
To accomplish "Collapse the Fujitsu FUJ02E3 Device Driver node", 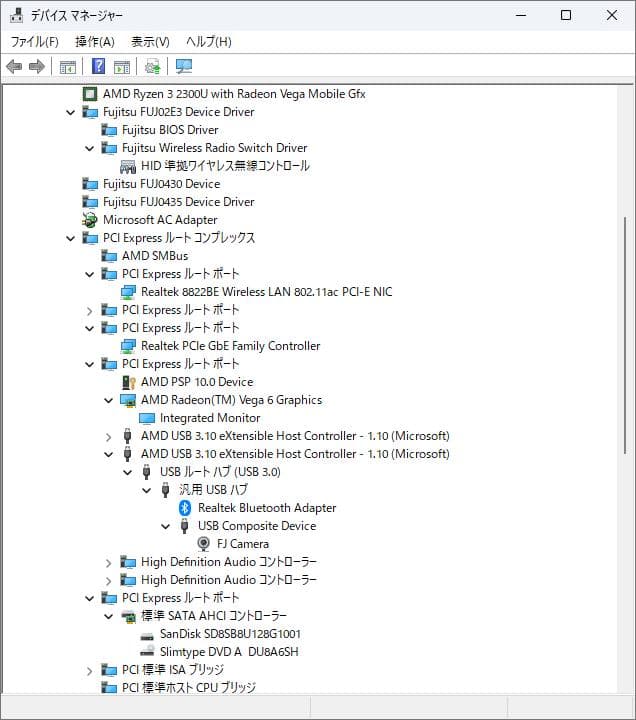I will [71, 112].
